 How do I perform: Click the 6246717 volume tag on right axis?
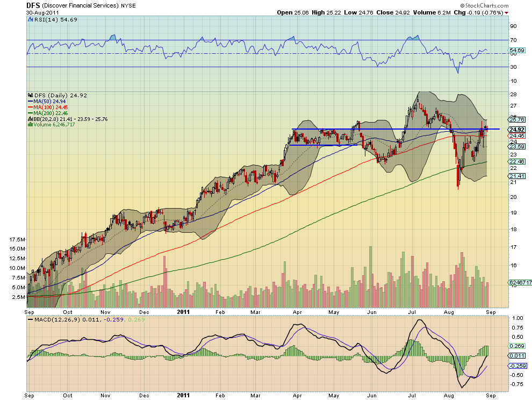coord(520,282)
